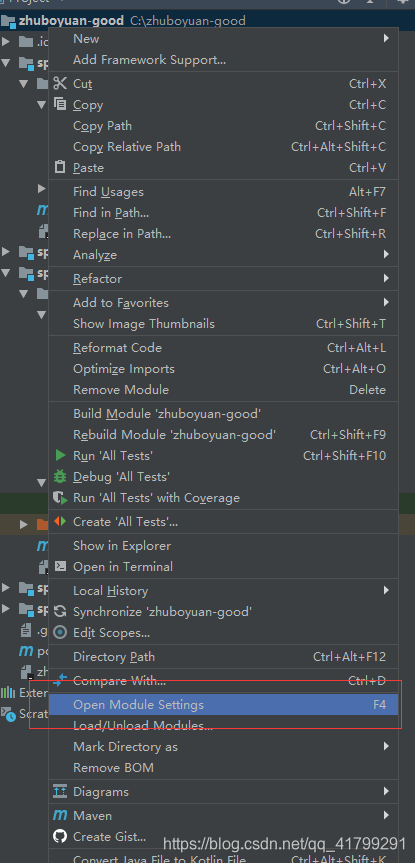
Task: Choose Rebuild Module 'zhuboyuan-good'
Action: (223, 435)
